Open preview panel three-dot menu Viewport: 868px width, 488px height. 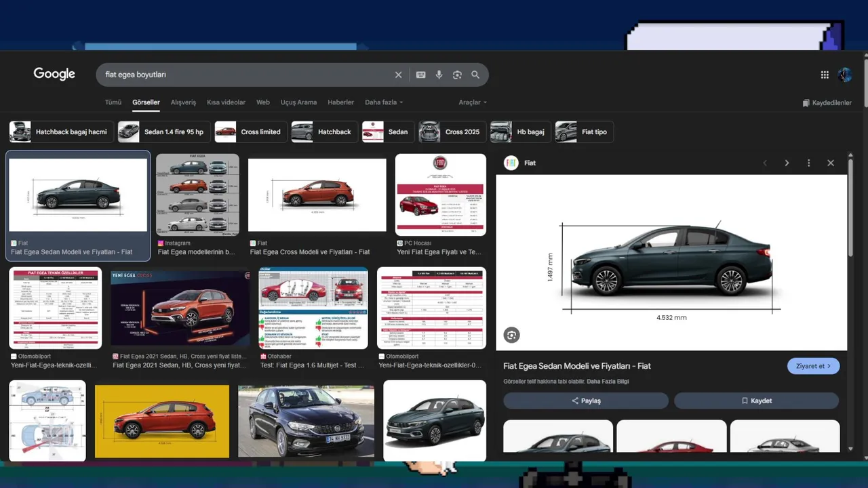click(x=808, y=163)
